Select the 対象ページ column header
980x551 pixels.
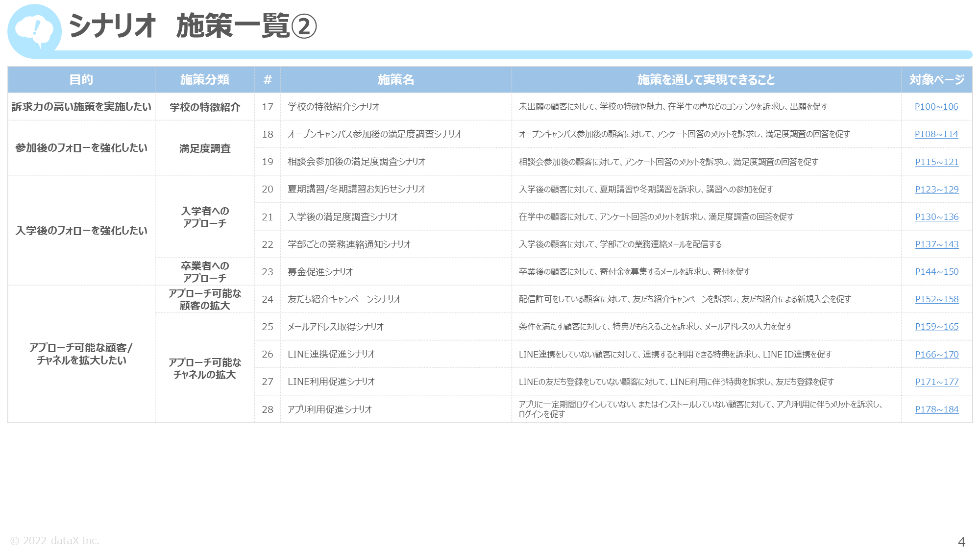pos(936,79)
